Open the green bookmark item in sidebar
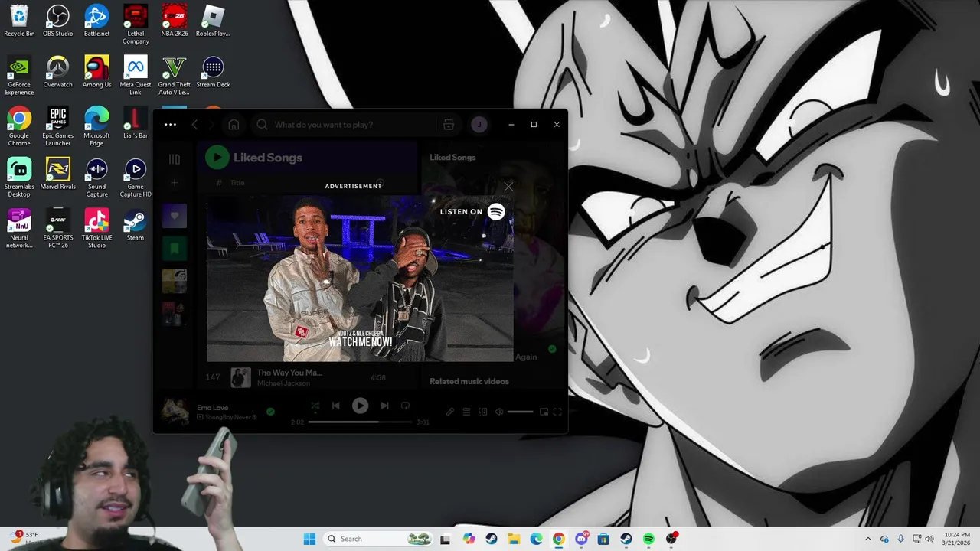 pos(175,249)
